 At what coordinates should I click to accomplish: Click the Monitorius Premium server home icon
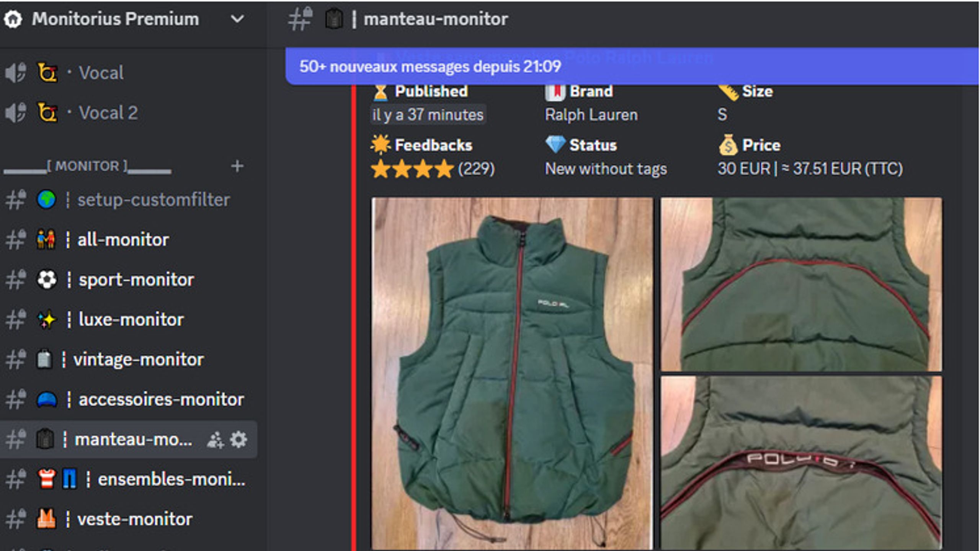click(x=13, y=19)
